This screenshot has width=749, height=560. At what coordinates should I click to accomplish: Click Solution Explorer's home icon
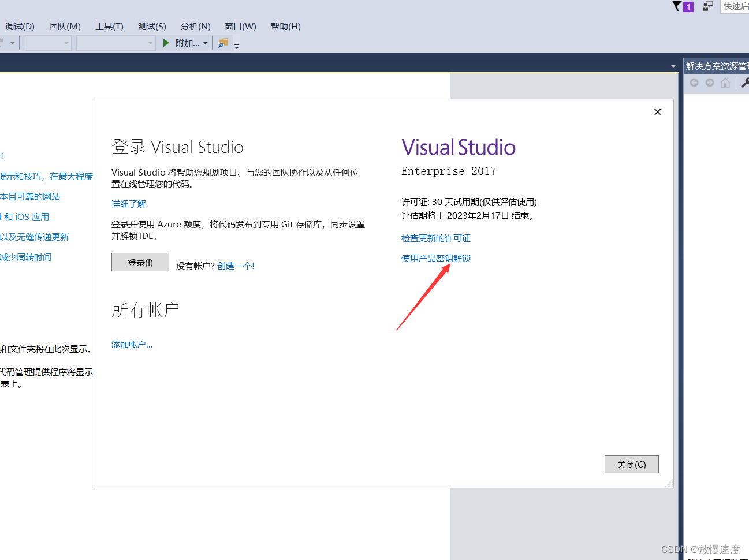pos(725,83)
